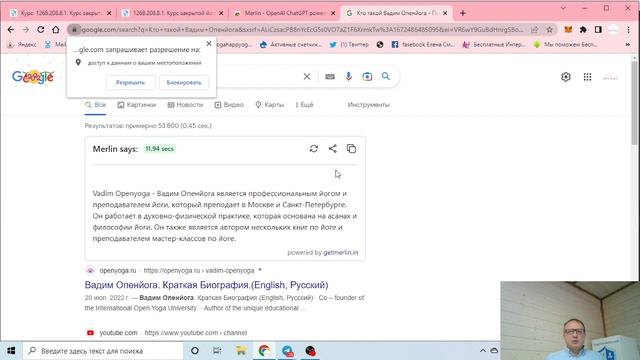The width and height of the screenshot is (640, 360).
Task: Copy the Merlin answer text
Action: [351, 149]
